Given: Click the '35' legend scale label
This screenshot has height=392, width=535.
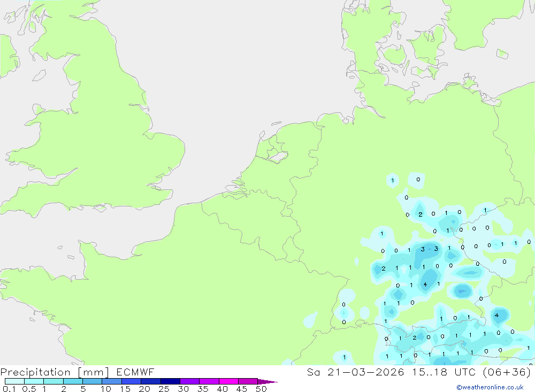Looking at the screenshot, I should (x=203, y=389).
